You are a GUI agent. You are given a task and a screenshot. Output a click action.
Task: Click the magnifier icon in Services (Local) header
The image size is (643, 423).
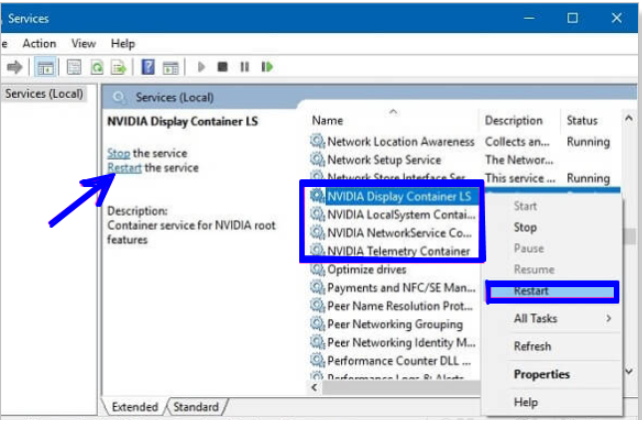119,98
